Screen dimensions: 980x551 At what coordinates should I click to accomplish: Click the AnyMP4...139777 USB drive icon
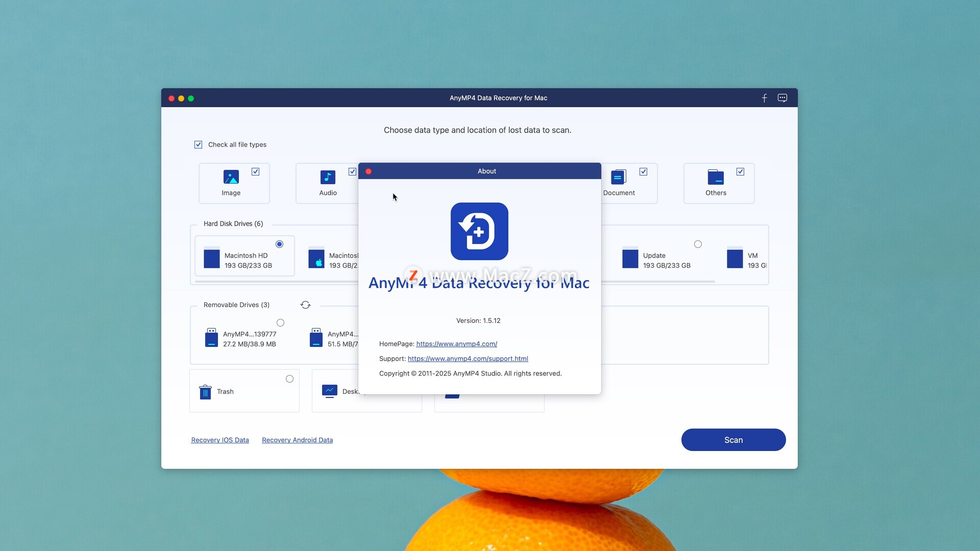[211, 338]
